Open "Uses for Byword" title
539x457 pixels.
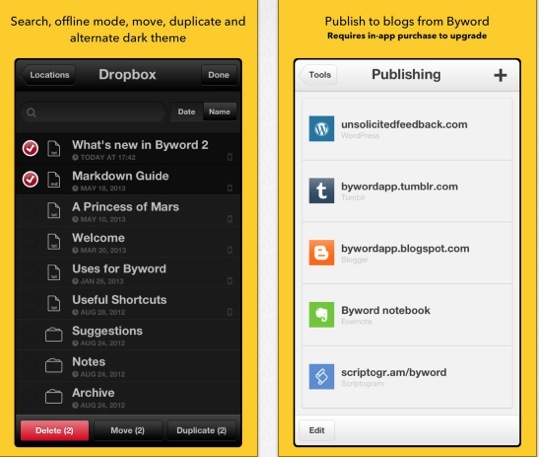point(119,269)
